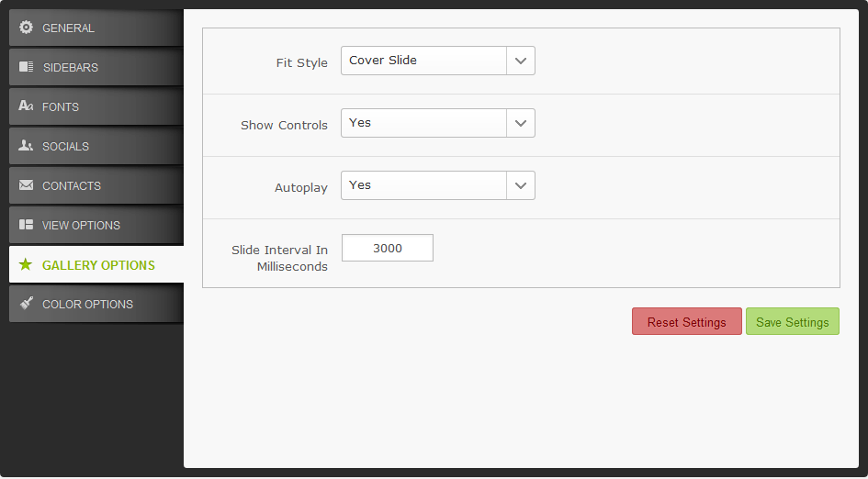Click the green star Gallery Options icon
This screenshot has width=868, height=479.
pos(26,264)
